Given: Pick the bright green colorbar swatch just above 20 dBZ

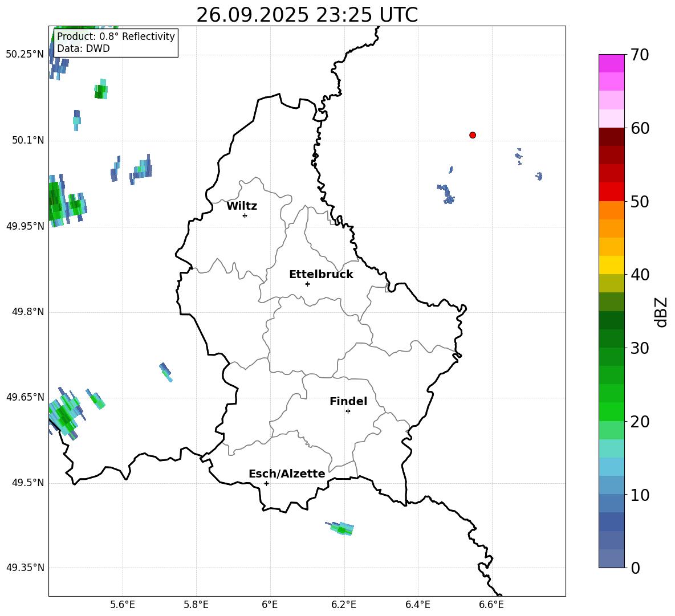Looking at the screenshot, I should tap(611, 411).
